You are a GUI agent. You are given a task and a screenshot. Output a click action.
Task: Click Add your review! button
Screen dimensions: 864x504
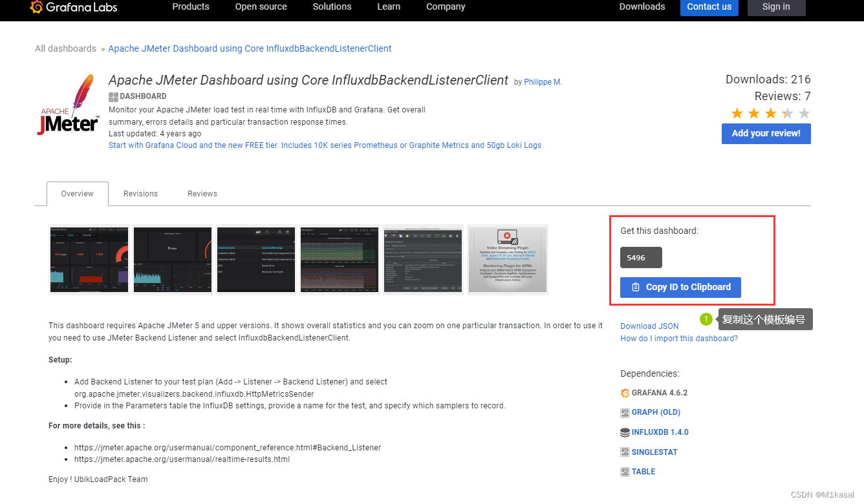(766, 134)
